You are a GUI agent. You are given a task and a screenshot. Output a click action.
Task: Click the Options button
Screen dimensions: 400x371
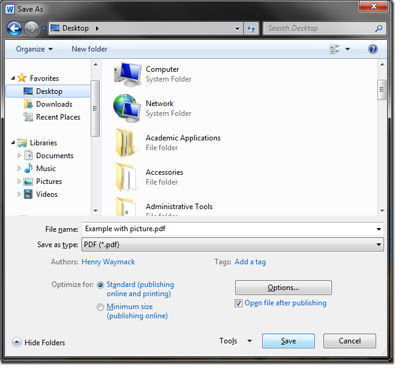pos(283,288)
